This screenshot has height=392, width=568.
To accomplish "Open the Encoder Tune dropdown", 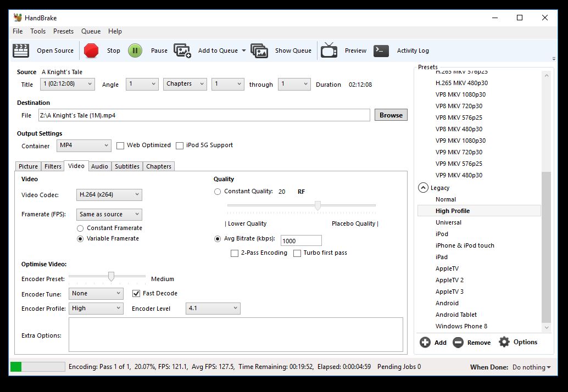I will pos(96,294).
